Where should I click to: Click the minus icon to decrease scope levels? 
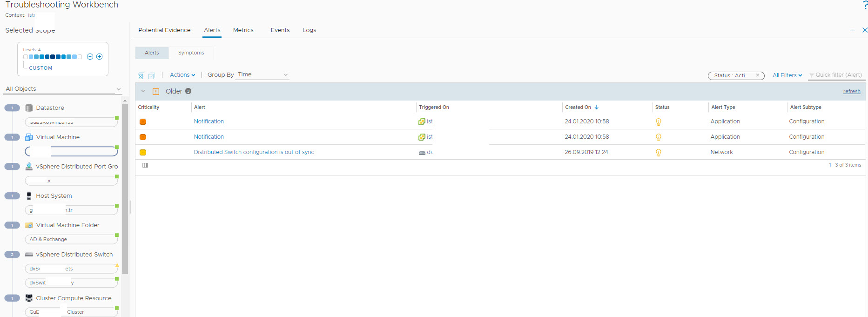[x=90, y=57]
